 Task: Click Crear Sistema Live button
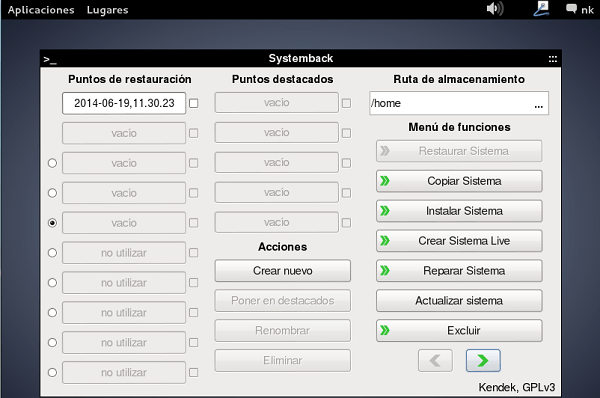click(459, 240)
